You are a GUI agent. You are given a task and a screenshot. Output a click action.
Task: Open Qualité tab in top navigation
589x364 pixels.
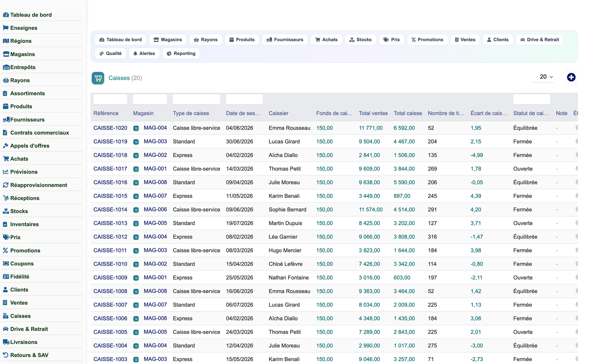[110, 53]
